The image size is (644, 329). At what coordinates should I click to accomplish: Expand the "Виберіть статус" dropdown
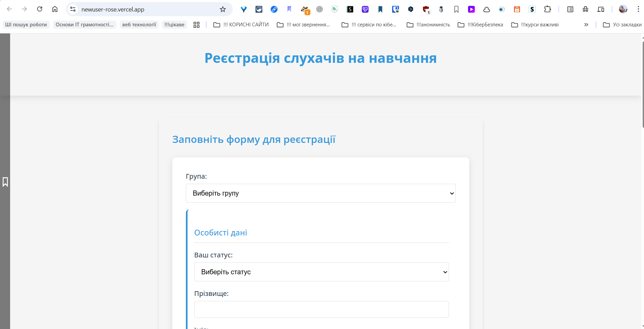(x=321, y=272)
